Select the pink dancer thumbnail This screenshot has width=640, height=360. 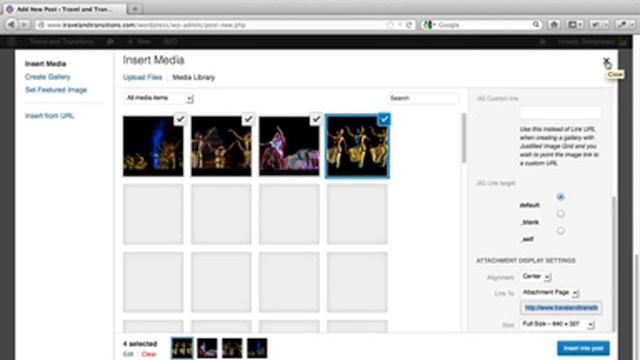pos(289,146)
